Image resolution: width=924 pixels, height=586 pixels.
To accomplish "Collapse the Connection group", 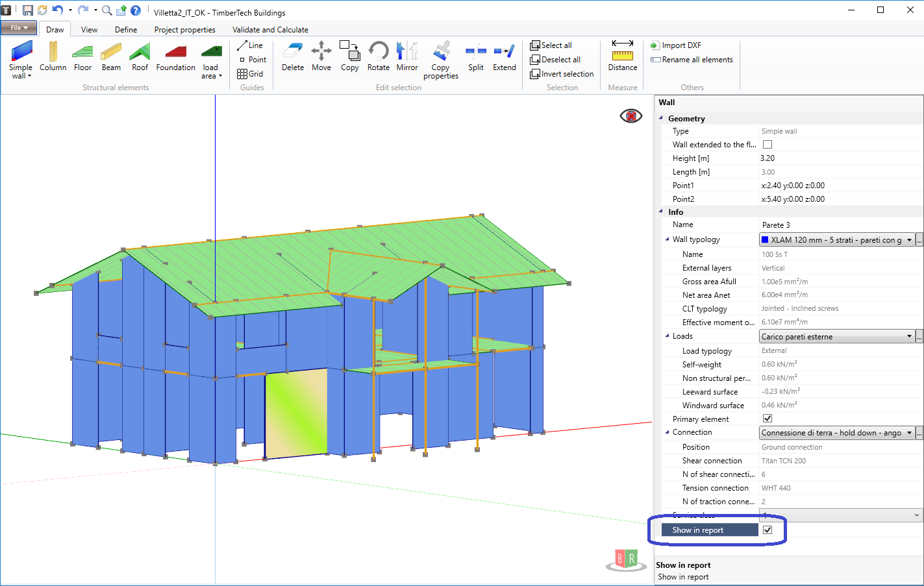I will [667, 432].
